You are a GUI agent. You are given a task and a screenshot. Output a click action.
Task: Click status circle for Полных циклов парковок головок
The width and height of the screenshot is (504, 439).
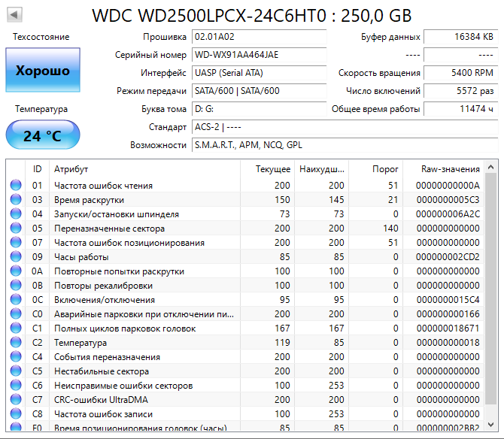[x=16, y=328]
